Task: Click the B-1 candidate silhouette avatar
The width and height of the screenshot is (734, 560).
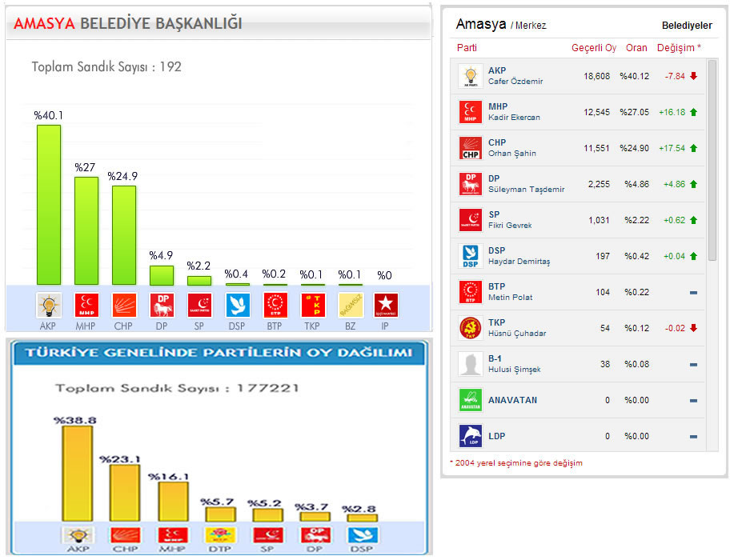Action: pyautogui.click(x=470, y=364)
